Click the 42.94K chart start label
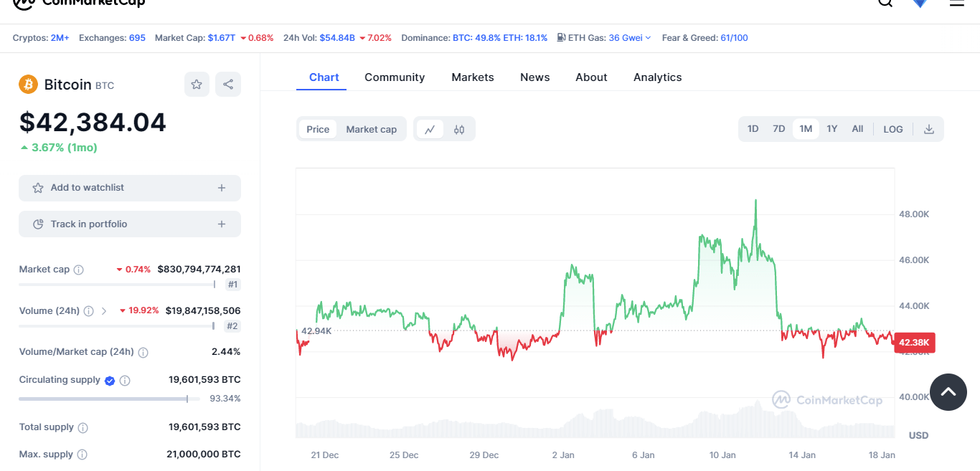 point(316,331)
